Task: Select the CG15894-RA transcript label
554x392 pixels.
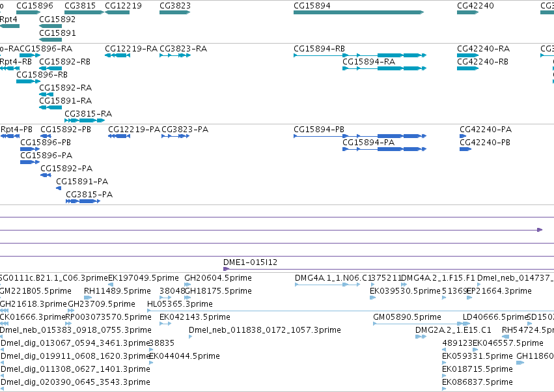Action: [x=368, y=61]
